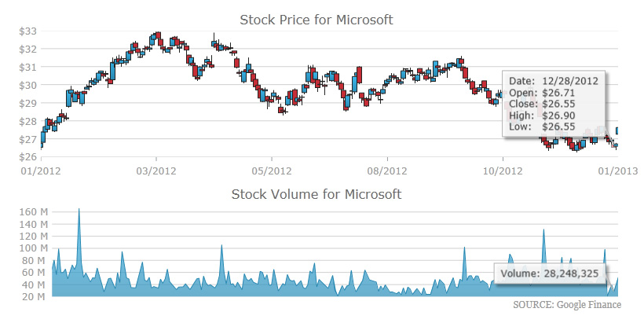The width and height of the screenshot is (644, 323).
Task: Click the 100 M volume axis label
Action: click(x=31, y=248)
